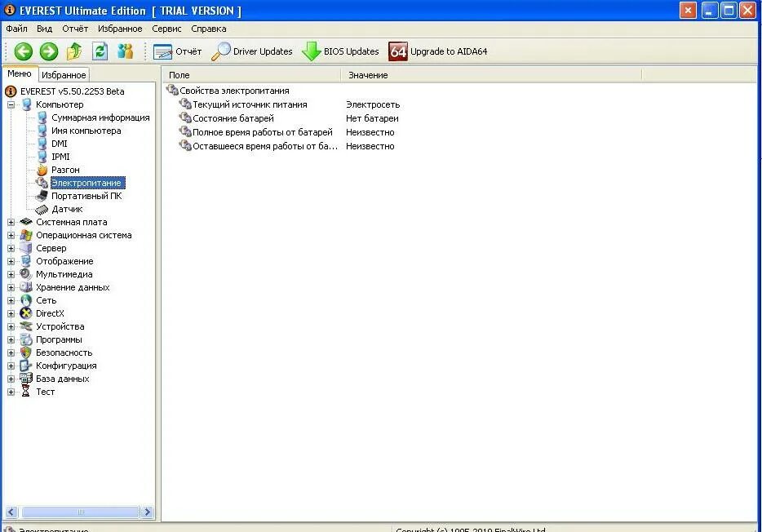Open the Вид menu

pos(44,29)
